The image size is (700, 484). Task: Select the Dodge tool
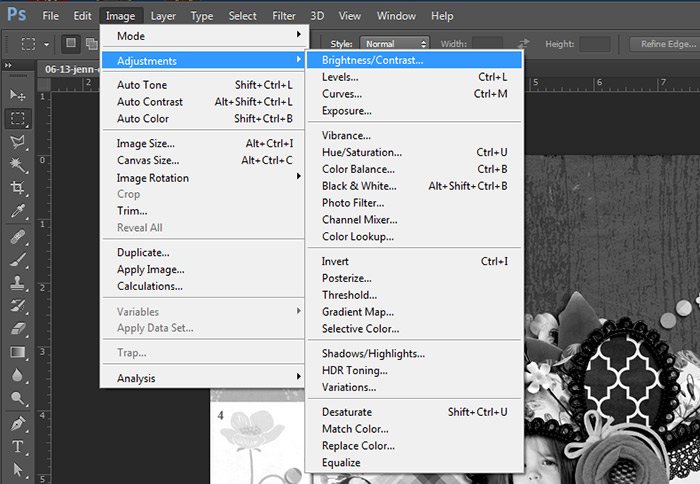point(18,397)
